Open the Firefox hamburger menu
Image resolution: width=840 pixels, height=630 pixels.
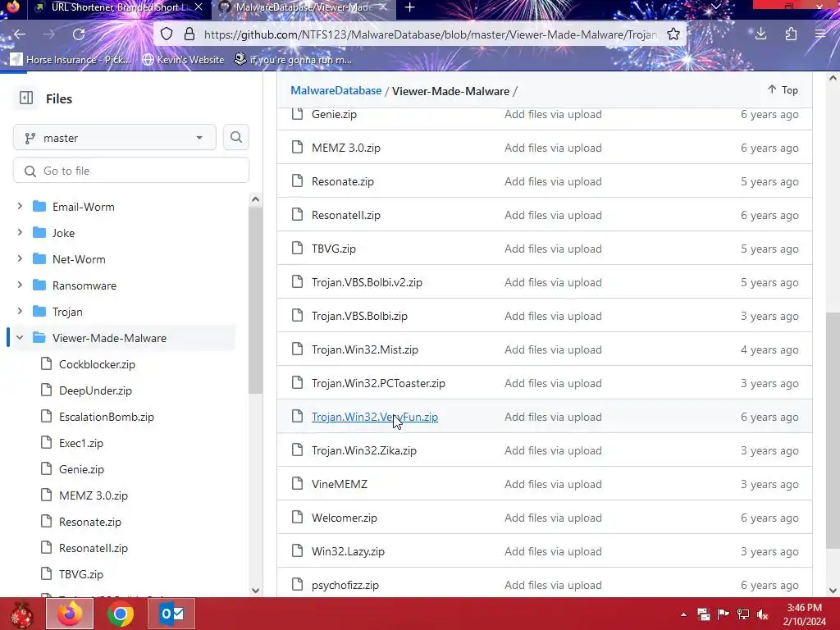(x=820, y=34)
